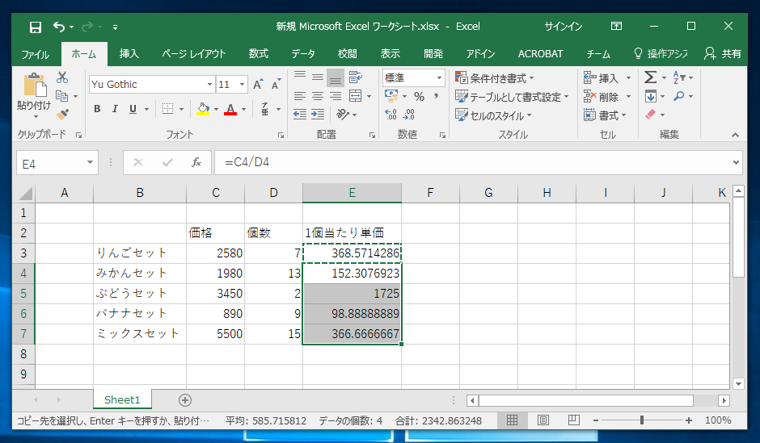Viewport: 760px width, 443px height.
Task: Toggle bold formatting
Action: (x=99, y=109)
